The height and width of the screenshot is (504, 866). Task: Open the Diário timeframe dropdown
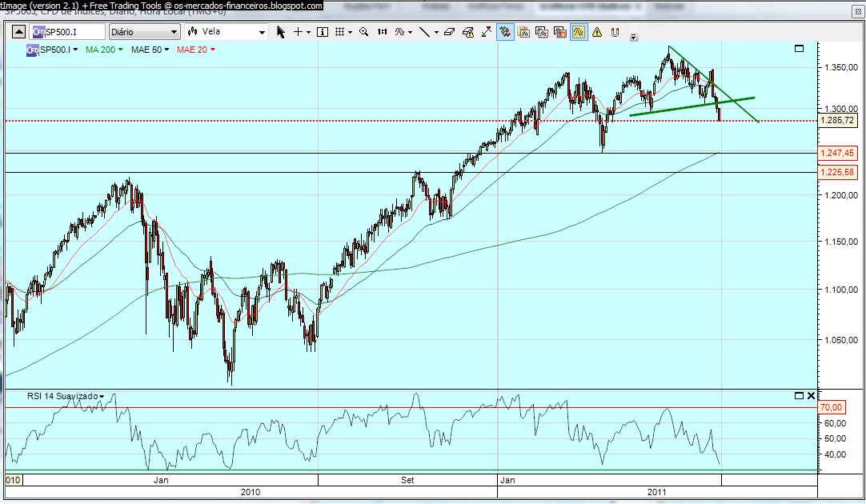click(x=144, y=32)
